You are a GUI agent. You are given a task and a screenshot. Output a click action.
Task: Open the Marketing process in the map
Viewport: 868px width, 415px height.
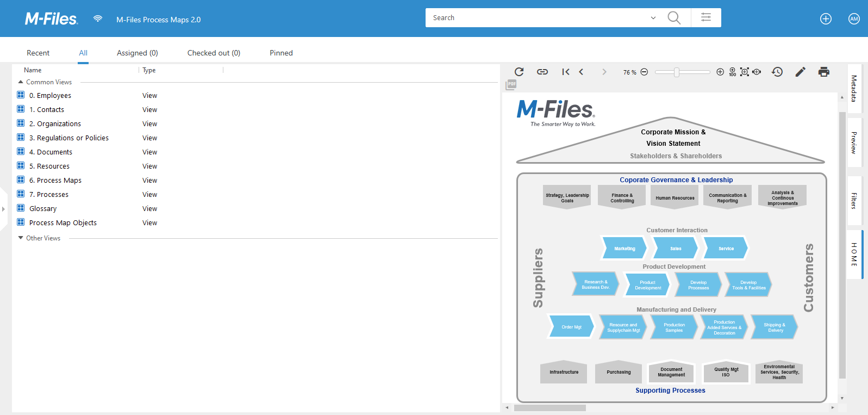tap(625, 249)
